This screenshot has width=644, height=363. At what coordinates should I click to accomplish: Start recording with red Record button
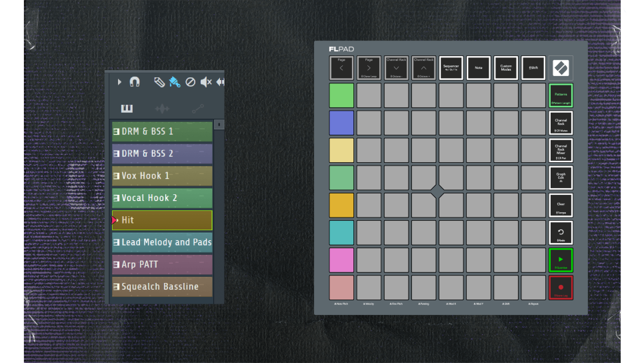point(561,288)
